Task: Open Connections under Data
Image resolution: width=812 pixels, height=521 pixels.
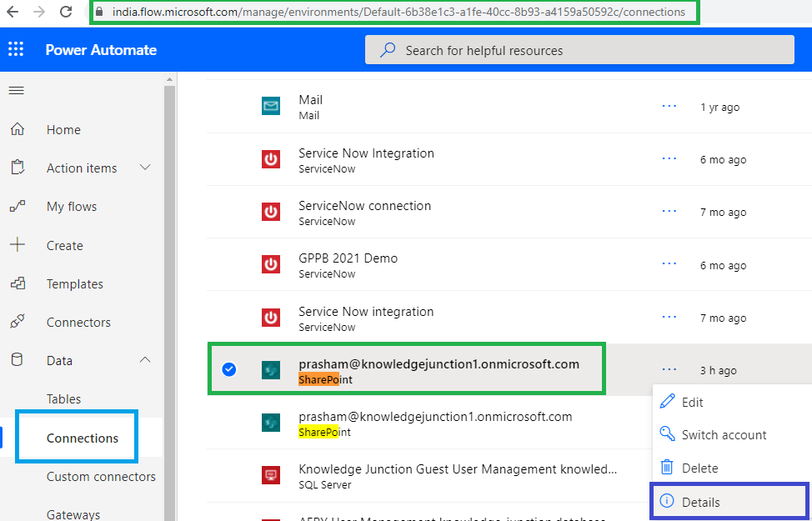Action: pos(83,438)
